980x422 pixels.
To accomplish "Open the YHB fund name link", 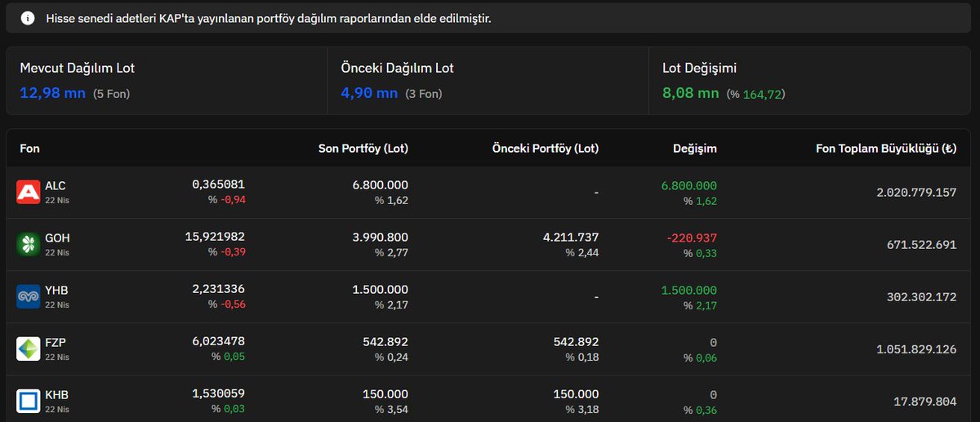I will coord(56,291).
